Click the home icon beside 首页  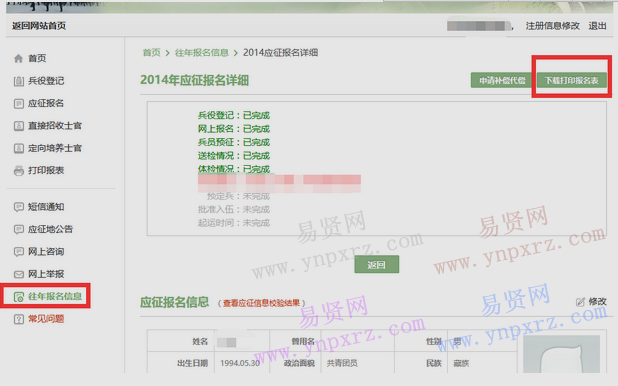19,58
